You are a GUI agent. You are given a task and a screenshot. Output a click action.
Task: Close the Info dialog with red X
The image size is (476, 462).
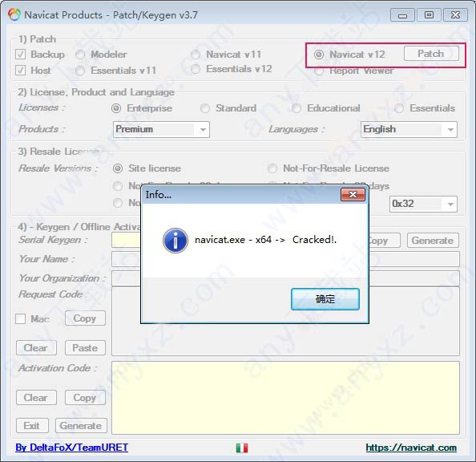353,195
